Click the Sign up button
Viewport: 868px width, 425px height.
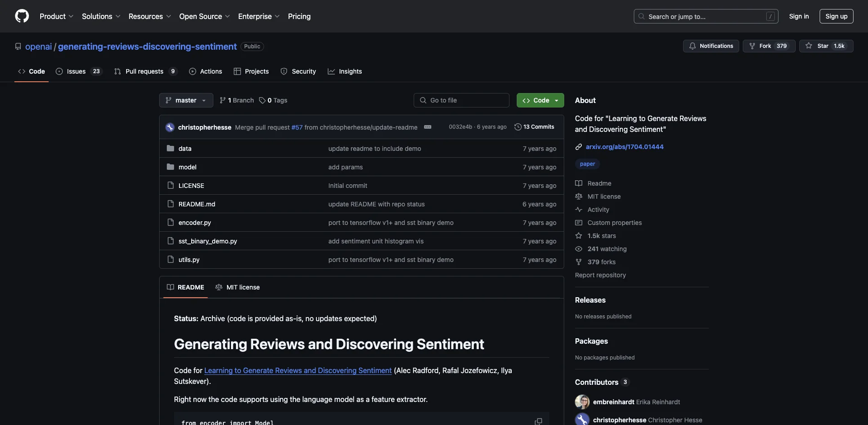[x=836, y=16]
